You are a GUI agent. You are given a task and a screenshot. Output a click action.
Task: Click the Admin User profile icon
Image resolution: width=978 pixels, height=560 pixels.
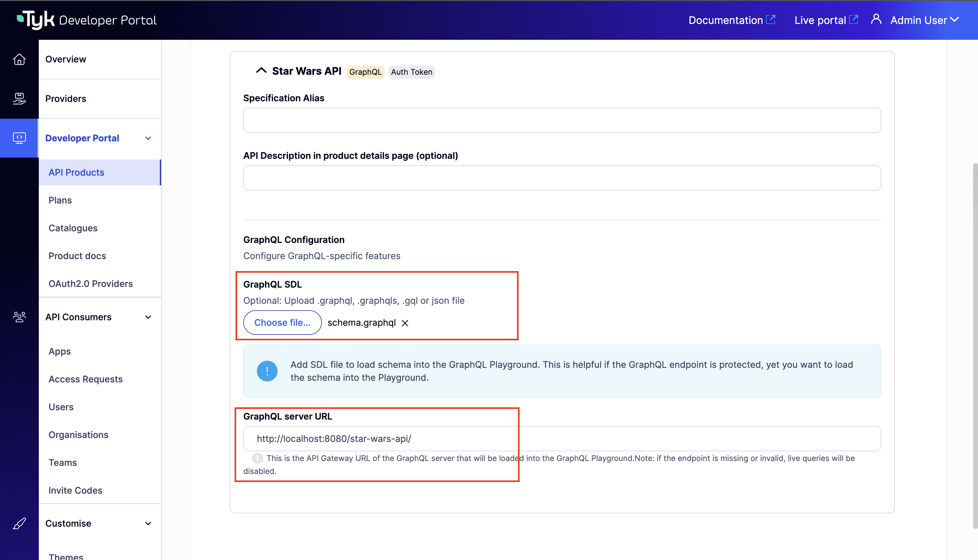click(876, 19)
